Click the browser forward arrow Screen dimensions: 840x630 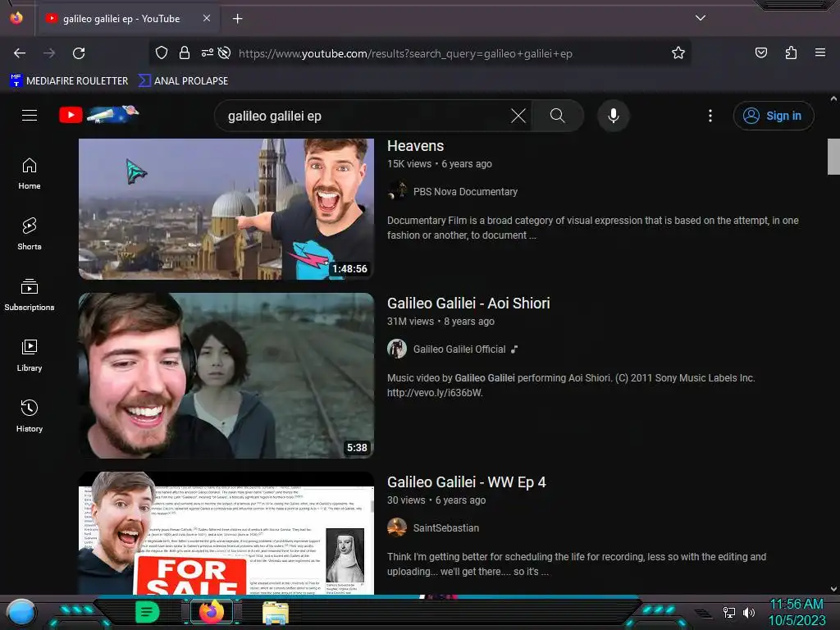(x=49, y=53)
